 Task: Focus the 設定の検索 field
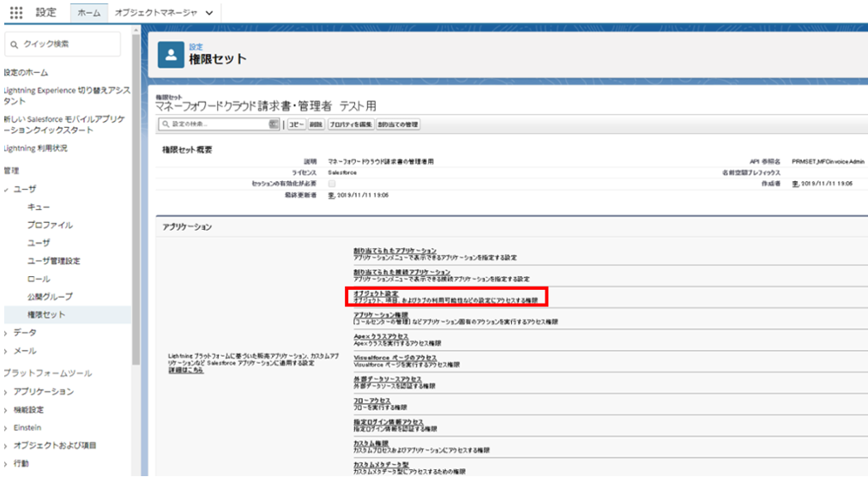219,124
